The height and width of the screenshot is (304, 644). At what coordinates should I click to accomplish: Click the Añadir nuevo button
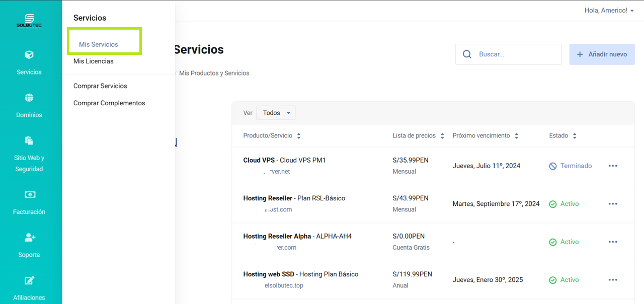[602, 54]
